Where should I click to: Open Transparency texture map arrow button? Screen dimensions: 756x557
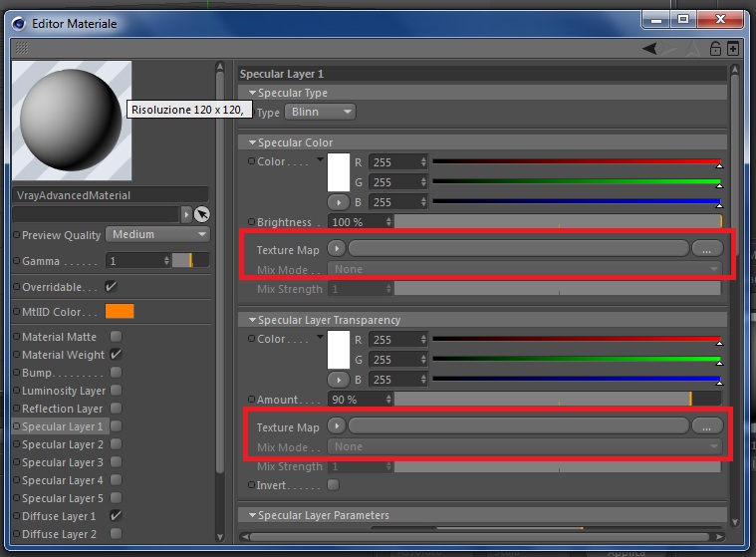point(337,426)
